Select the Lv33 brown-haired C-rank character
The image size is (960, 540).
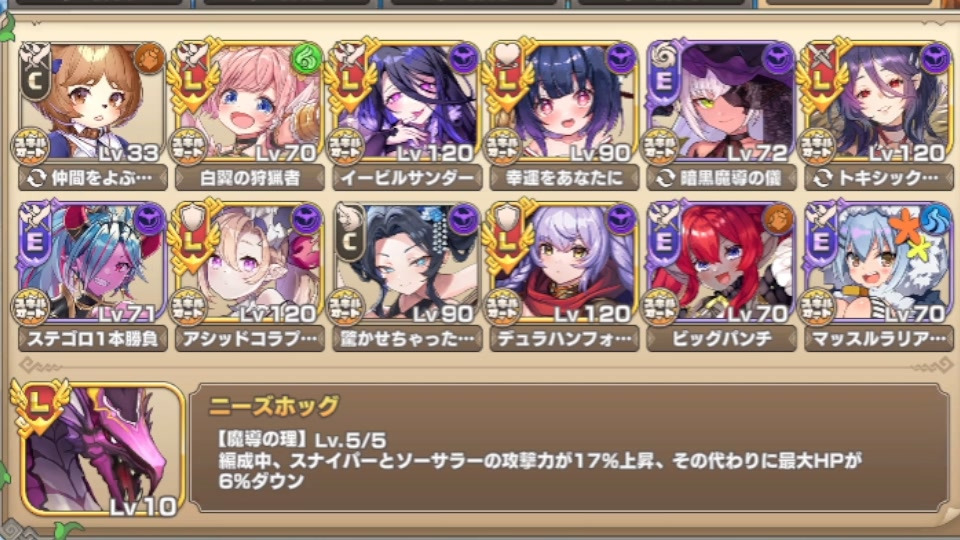tap(93, 103)
